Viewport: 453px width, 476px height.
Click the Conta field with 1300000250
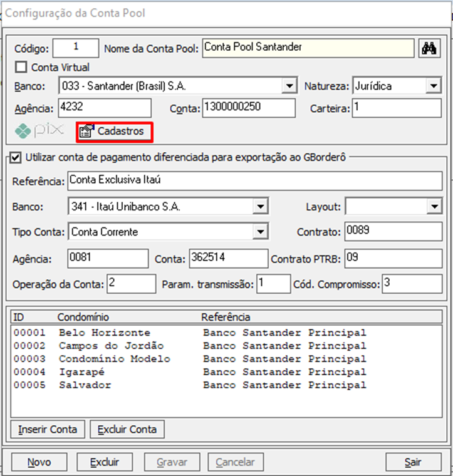point(249,108)
